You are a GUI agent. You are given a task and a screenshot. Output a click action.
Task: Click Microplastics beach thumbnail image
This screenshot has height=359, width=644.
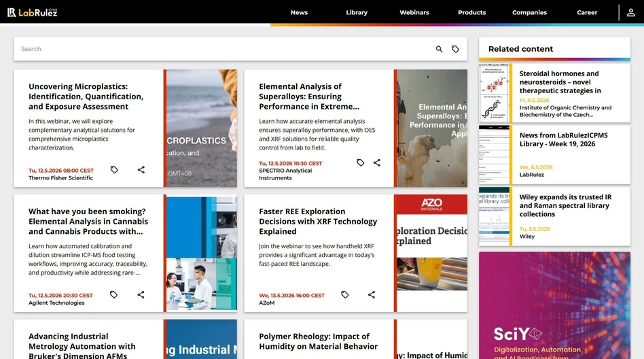[202, 129]
